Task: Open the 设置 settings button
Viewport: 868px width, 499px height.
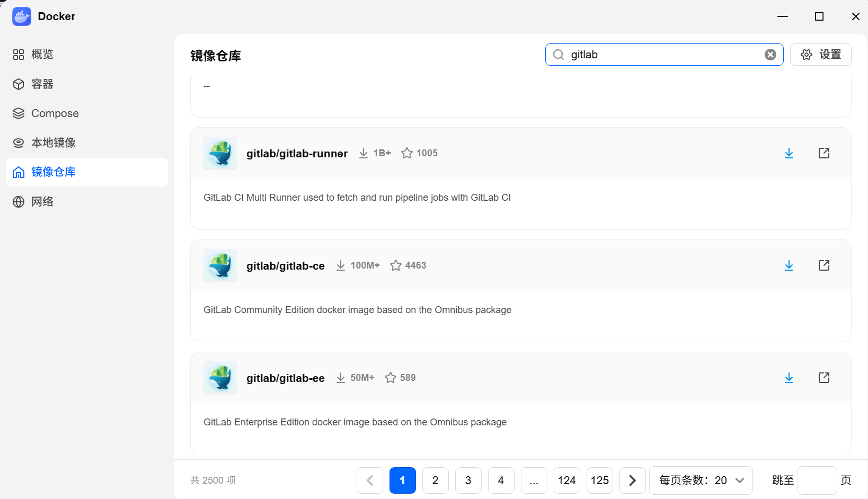Action: click(820, 55)
